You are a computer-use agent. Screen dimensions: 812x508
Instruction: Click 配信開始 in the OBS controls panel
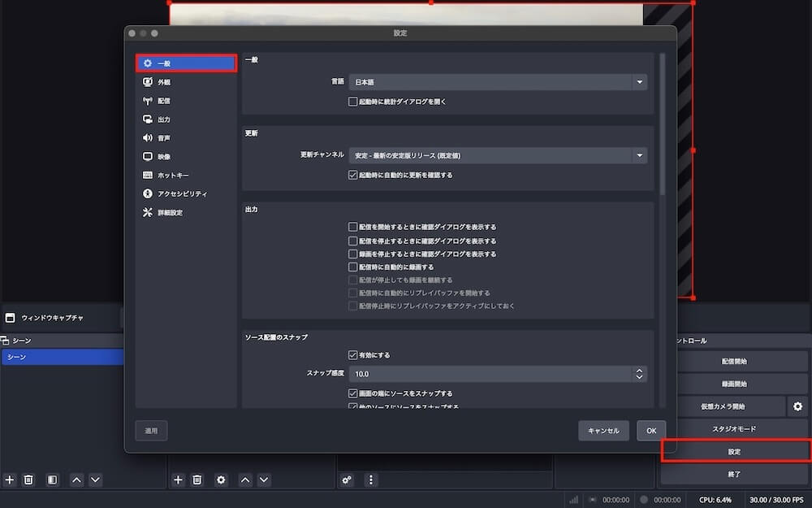[x=734, y=362]
